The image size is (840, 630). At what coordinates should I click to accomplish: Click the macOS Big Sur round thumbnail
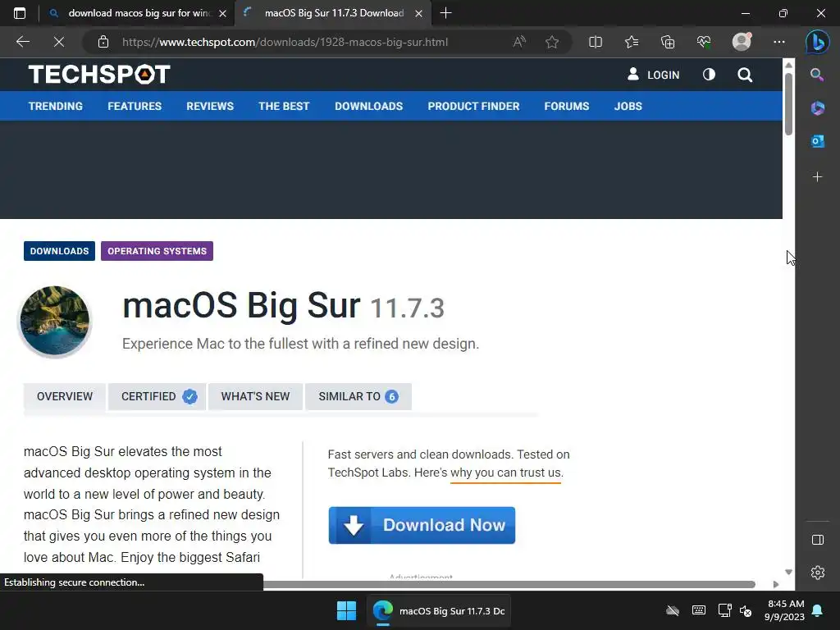[x=55, y=321]
